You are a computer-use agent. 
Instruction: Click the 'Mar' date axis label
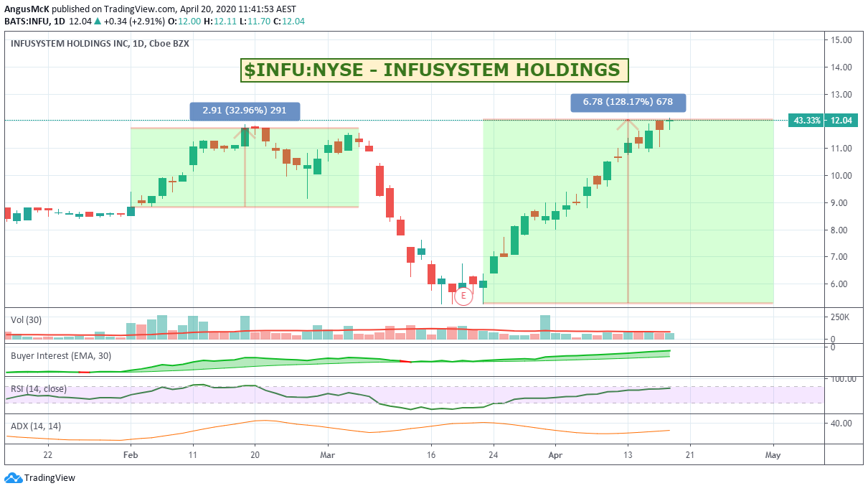pos(327,455)
